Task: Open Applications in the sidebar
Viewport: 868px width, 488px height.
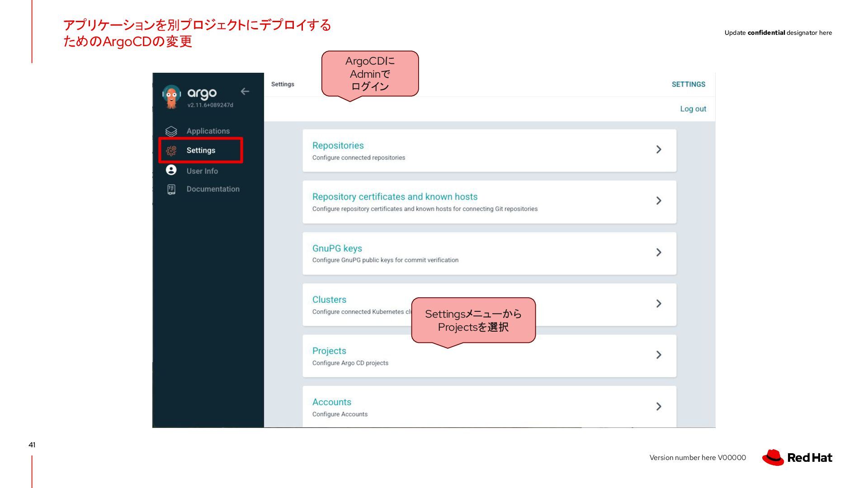Action: click(x=208, y=131)
